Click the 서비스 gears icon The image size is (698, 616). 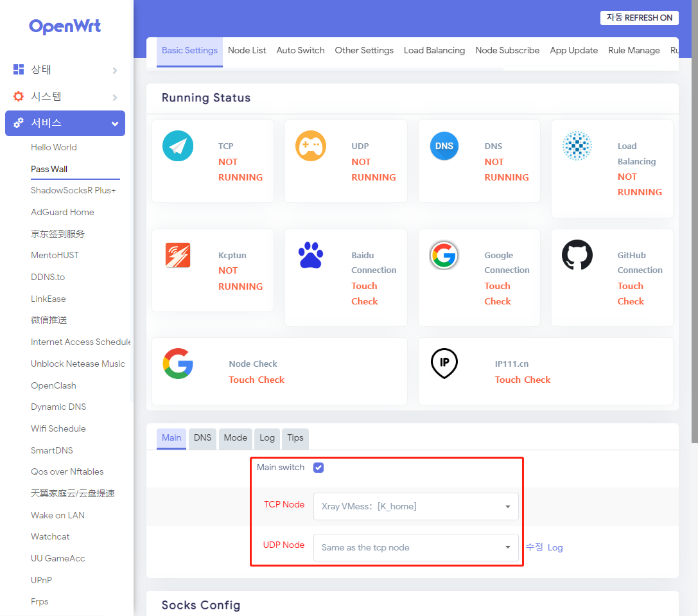[x=18, y=123]
